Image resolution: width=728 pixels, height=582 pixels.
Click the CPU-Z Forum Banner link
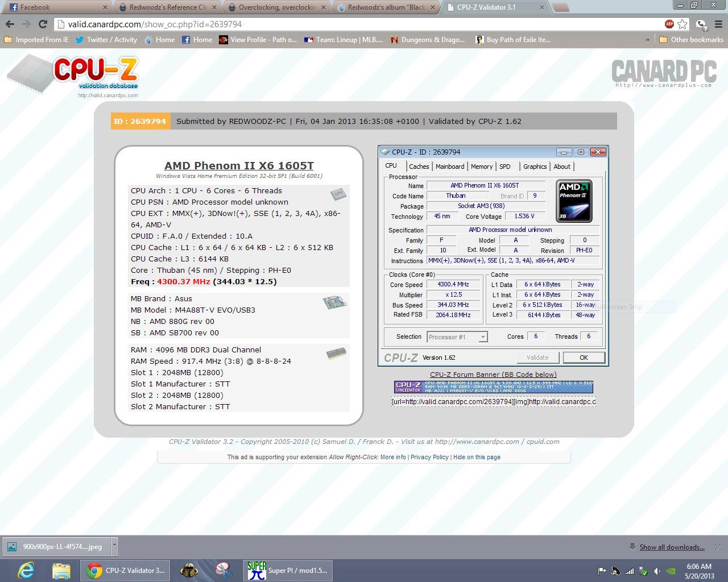click(x=493, y=375)
